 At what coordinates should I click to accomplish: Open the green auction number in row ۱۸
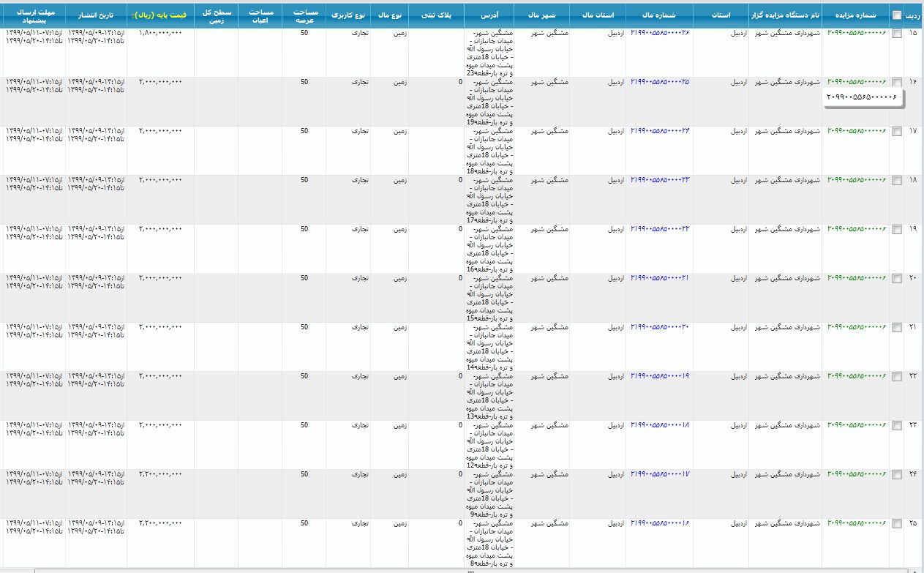(856, 180)
